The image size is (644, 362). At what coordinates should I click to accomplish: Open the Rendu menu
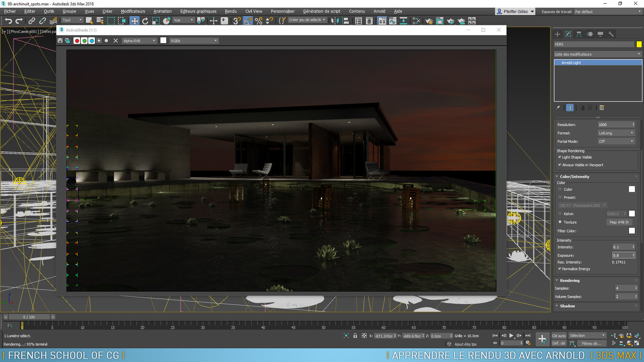(230, 11)
